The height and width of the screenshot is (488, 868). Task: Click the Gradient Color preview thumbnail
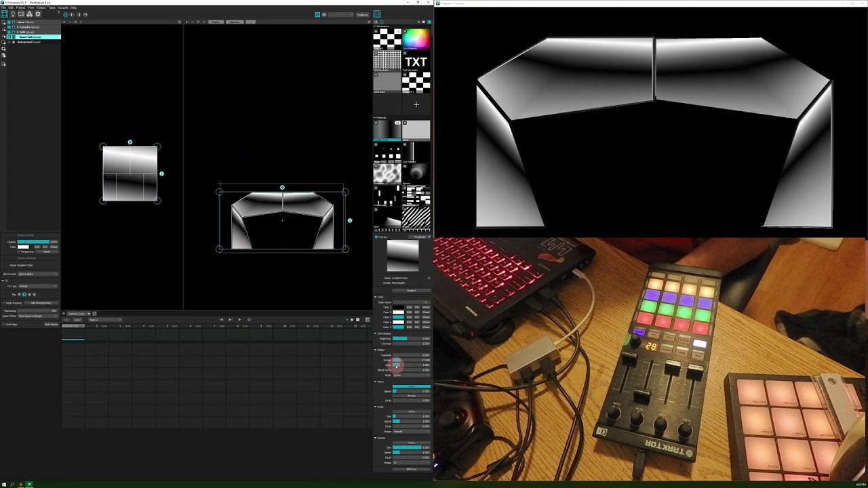point(403,256)
